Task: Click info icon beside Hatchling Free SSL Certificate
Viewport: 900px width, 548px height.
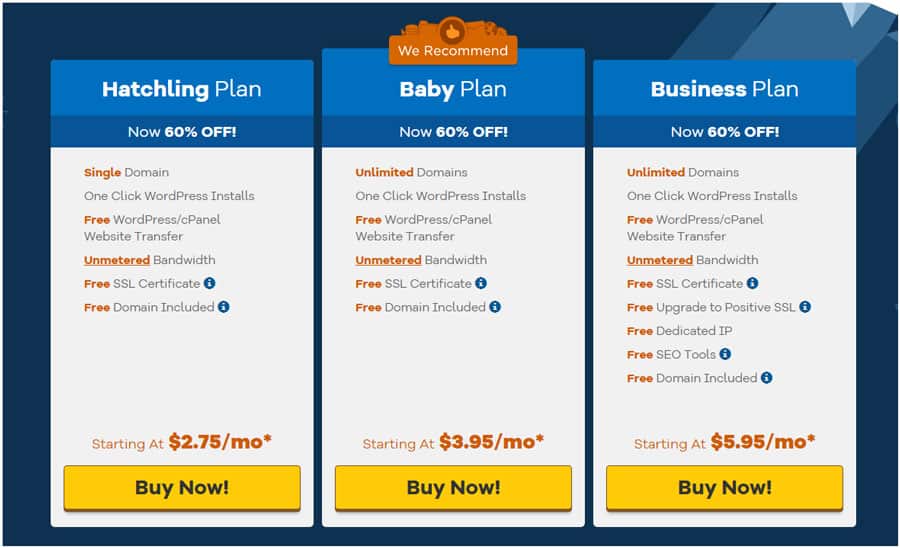Action: (209, 284)
